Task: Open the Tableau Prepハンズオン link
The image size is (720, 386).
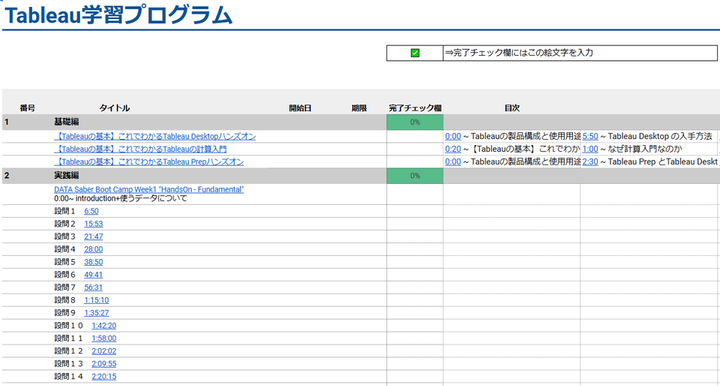Action: (x=149, y=162)
